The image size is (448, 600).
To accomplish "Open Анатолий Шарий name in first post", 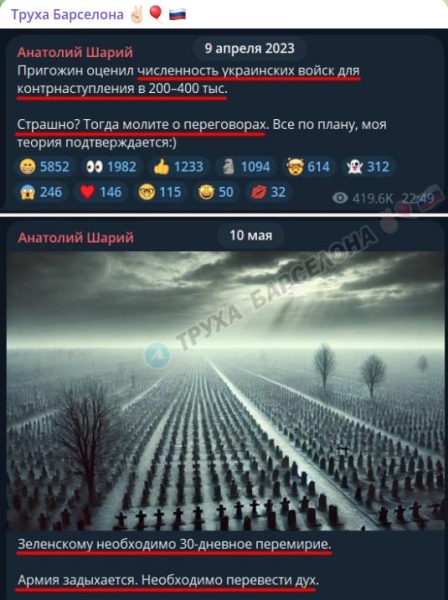I will pyautogui.click(x=75, y=52).
